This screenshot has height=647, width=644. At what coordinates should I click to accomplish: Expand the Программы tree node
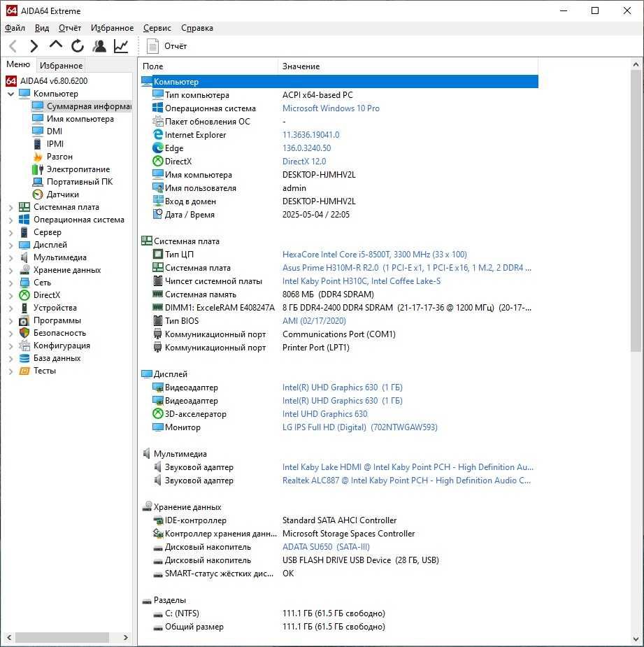tap(11, 320)
